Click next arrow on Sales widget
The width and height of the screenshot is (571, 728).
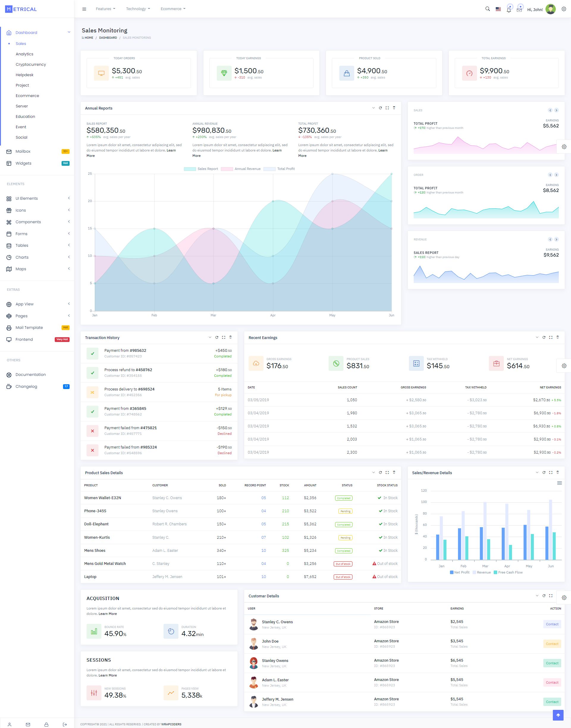(556, 110)
